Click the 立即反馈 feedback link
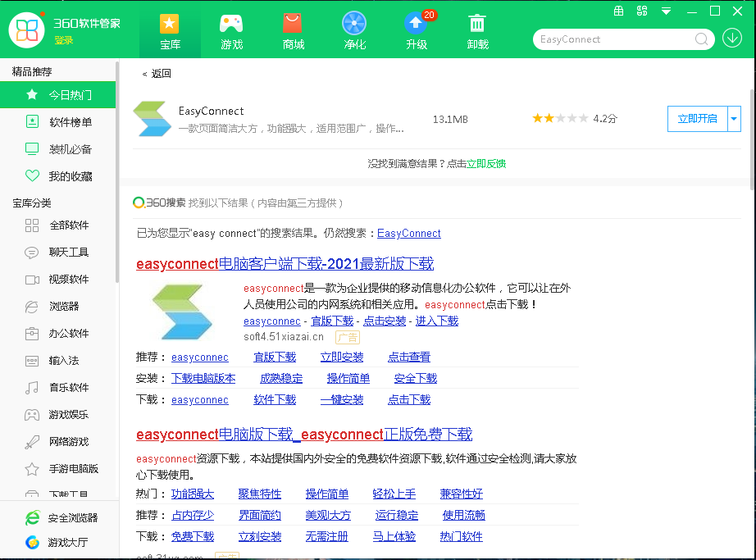This screenshot has width=756, height=560. [x=486, y=164]
